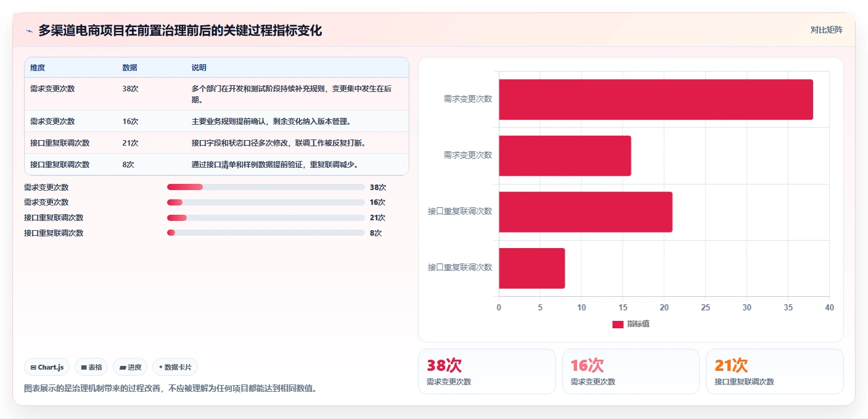Click the progress bar showing 21次
This screenshot has height=419, width=868.
pyautogui.click(x=266, y=217)
